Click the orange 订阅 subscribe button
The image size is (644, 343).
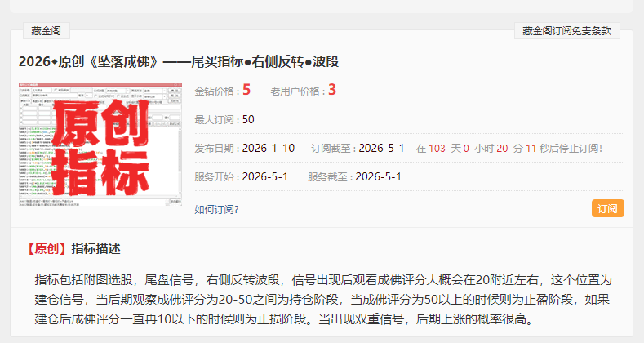coord(607,208)
